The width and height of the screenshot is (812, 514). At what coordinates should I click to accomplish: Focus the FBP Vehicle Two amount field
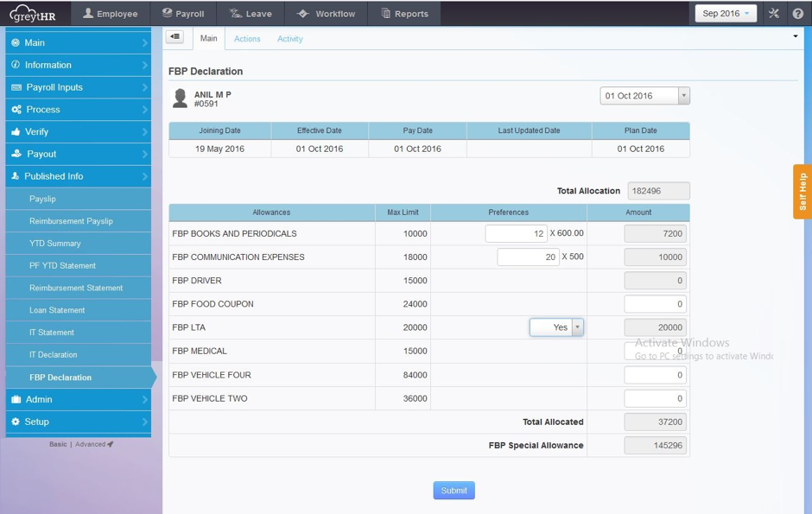[x=655, y=398]
